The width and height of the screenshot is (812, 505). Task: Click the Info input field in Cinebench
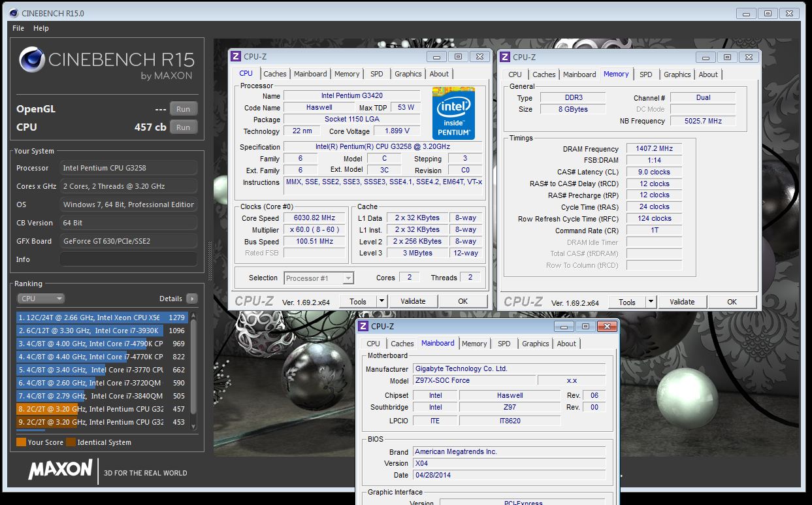click(129, 259)
